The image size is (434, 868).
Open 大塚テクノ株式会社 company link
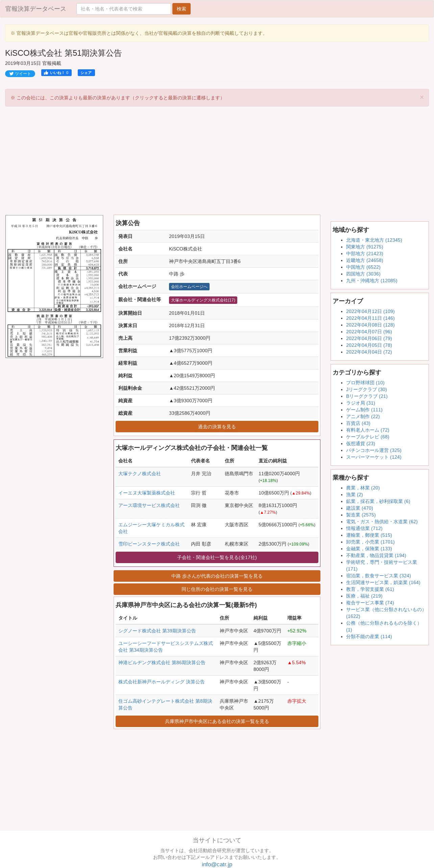click(140, 474)
